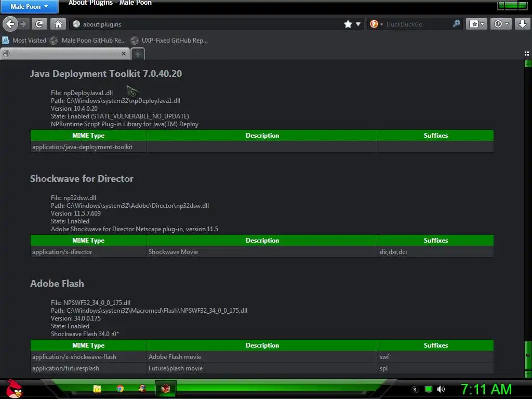Open Most Visited bookmarks folder
Screen dimensions: 532x399
click(24, 41)
